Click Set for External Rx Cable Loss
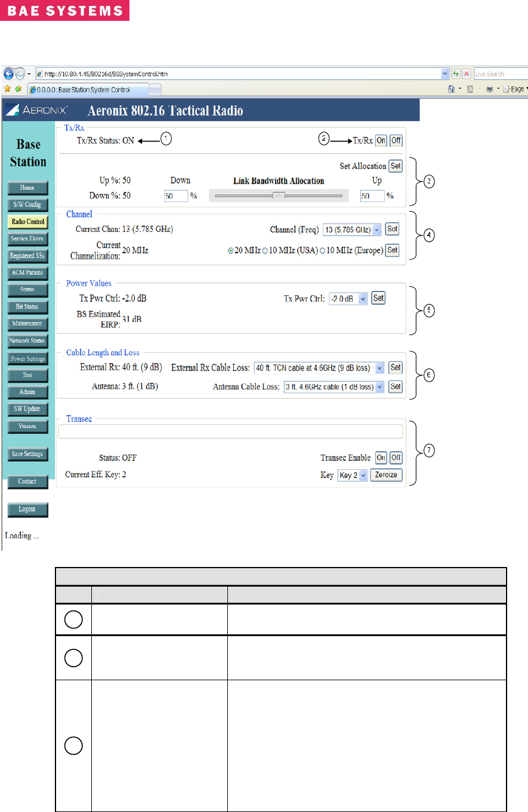Image resolution: width=528 pixels, height=812 pixels. [x=396, y=368]
